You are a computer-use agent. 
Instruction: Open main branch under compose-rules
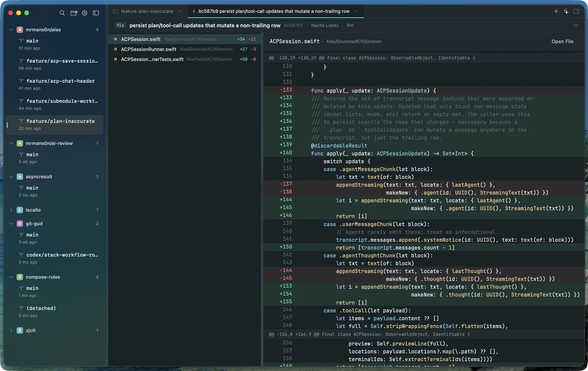pyautogui.click(x=55, y=292)
